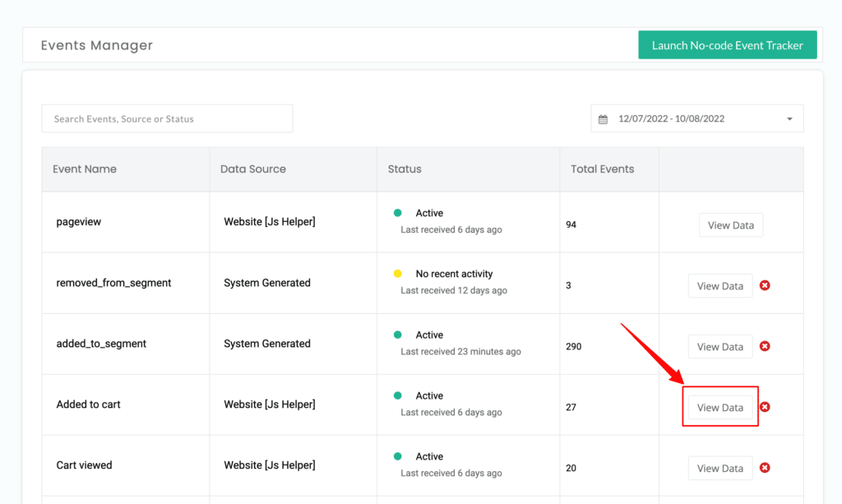View data for Cart viewed event
This screenshot has height=504, width=842.
[720, 469]
